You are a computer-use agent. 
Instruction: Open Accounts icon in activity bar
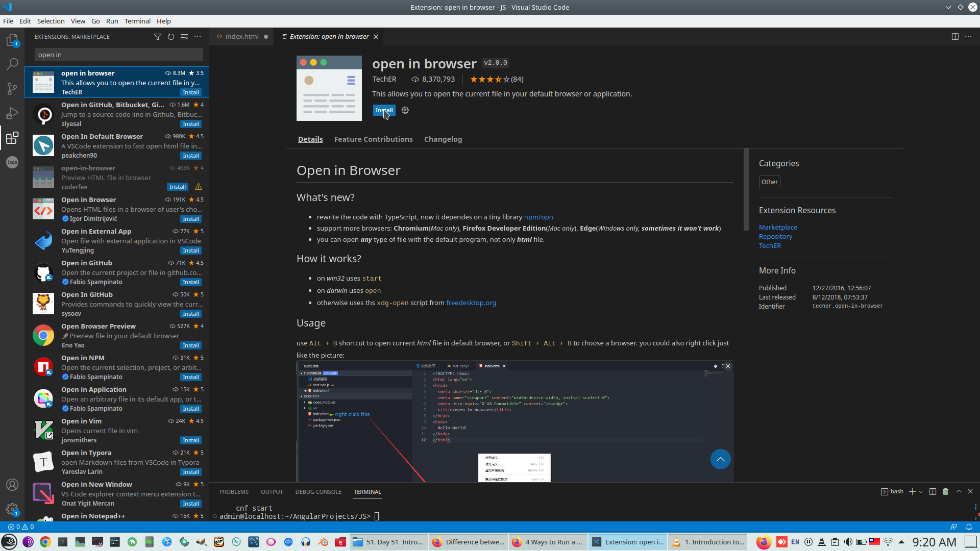[x=12, y=485]
